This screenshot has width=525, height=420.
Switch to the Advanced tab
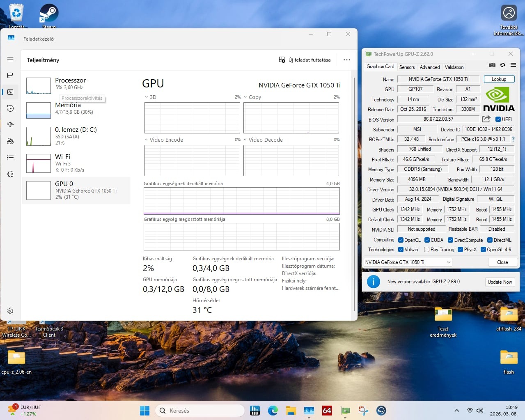click(430, 67)
